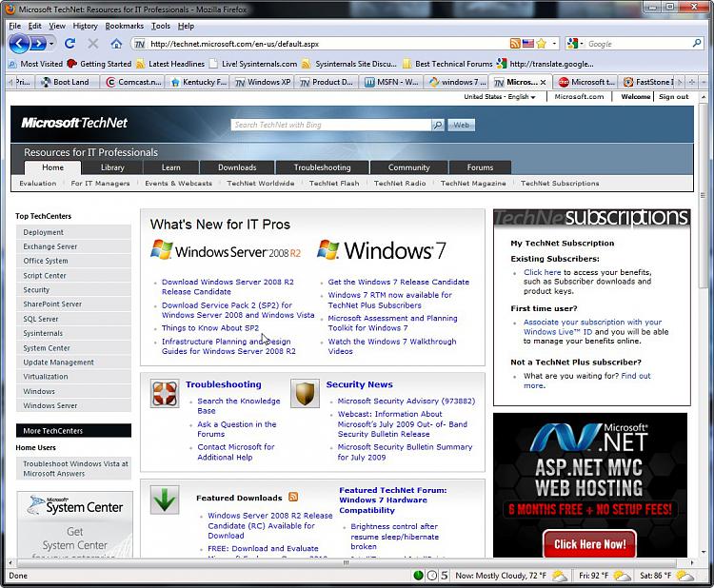Image resolution: width=714 pixels, height=588 pixels.
Task: Open Get the Windows 7 Release Candidate link
Action: (x=399, y=283)
